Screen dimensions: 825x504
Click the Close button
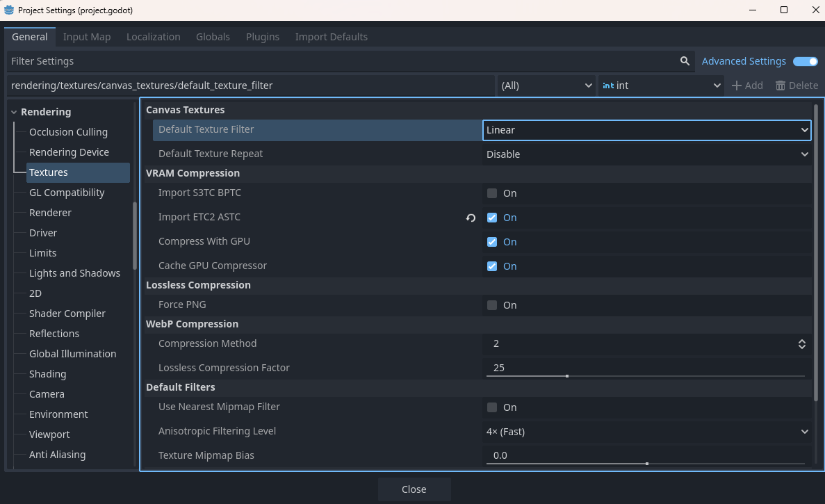click(x=414, y=489)
